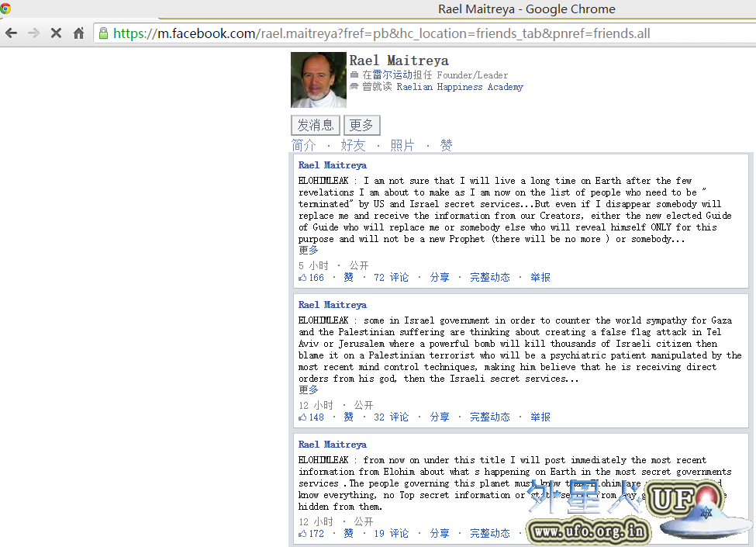Switch to the 照片 photos tab
The width and height of the screenshot is (756, 547).
[402, 145]
